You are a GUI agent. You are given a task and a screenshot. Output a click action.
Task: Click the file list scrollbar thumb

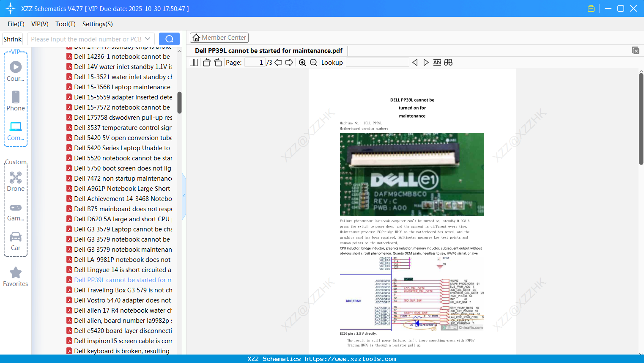coord(179,103)
